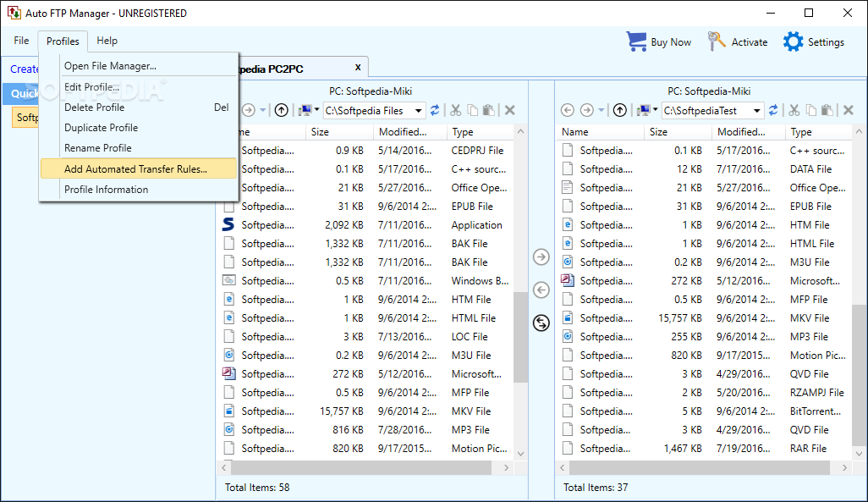Click the Delete X icon in left pane toolbar

[510, 110]
